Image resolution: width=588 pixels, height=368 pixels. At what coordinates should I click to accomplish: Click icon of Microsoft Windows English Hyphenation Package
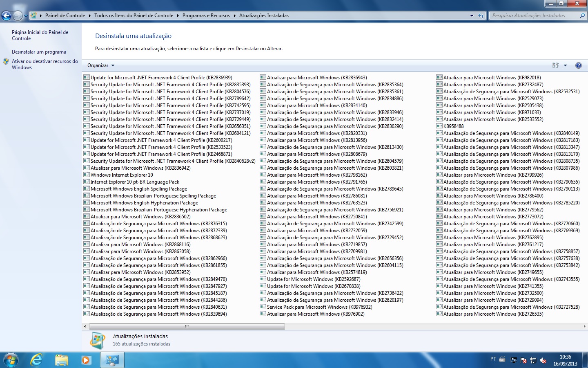(87, 202)
